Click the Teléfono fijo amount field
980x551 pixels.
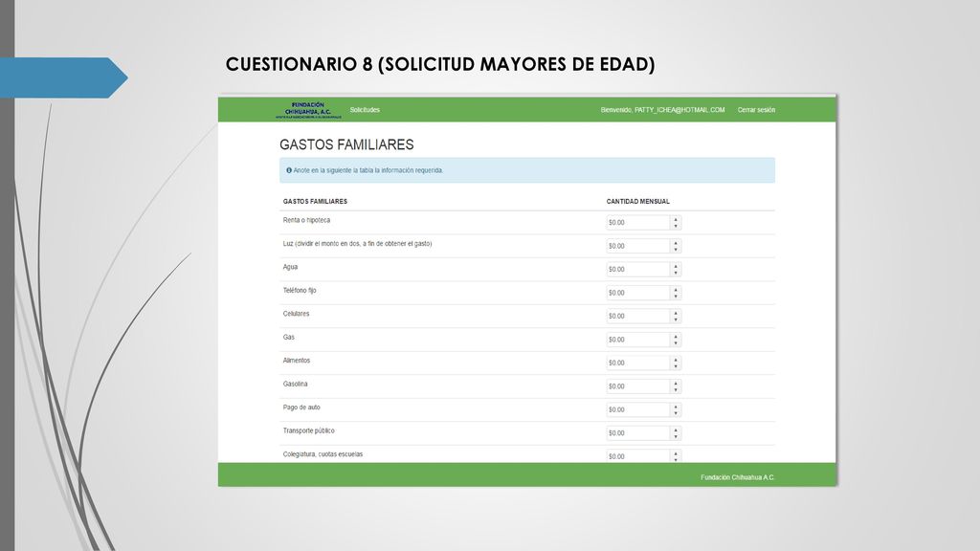638,293
